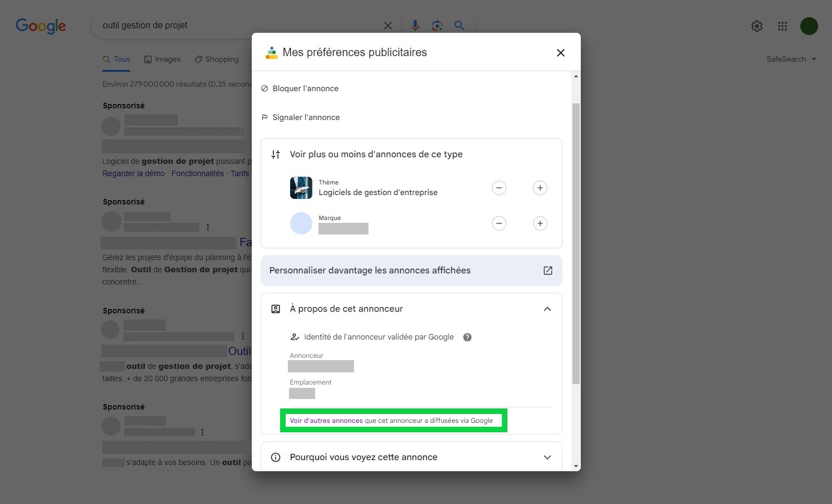Switch to the Shopping tab
Image resolution: width=832 pixels, height=504 pixels.
217,59
